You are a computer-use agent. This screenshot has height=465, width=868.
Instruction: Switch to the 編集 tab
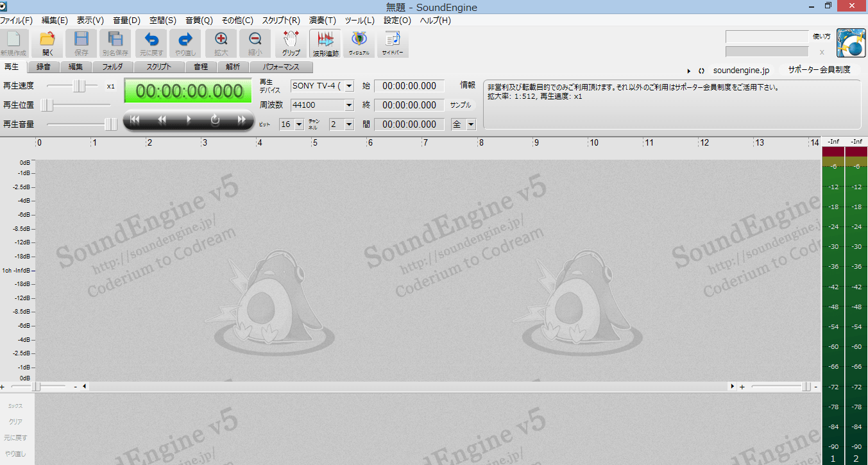point(76,67)
